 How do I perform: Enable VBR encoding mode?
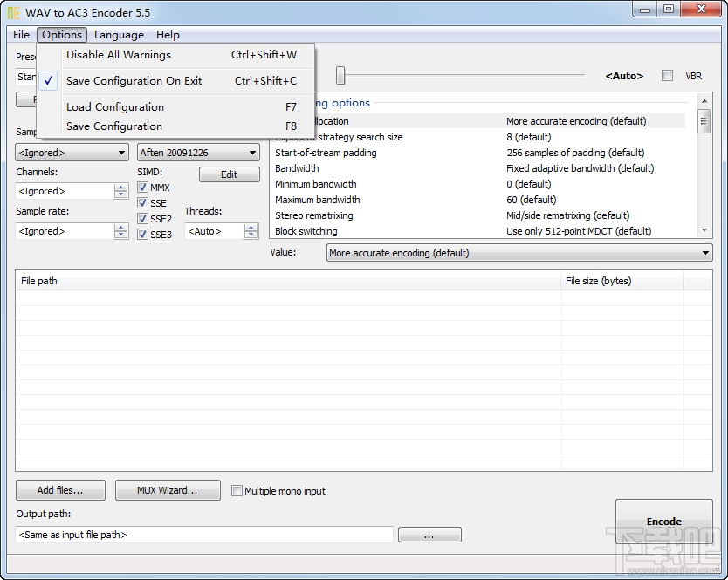(667, 76)
